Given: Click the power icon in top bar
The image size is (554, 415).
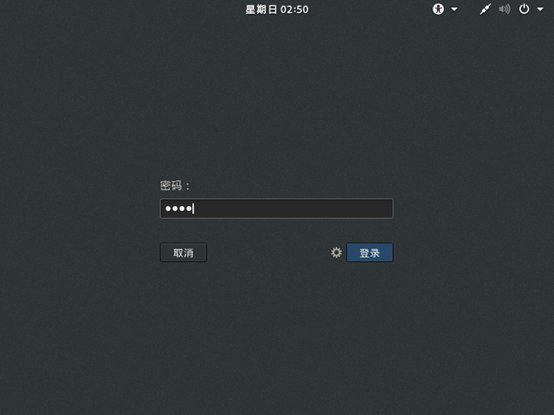Looking at the screenshot, I should pyautogui.click(x=524, y=9).
